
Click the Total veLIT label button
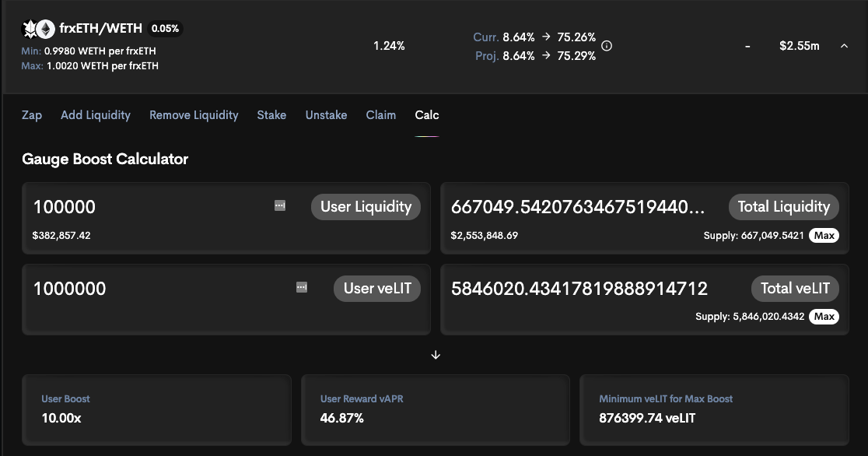point(795,288)
